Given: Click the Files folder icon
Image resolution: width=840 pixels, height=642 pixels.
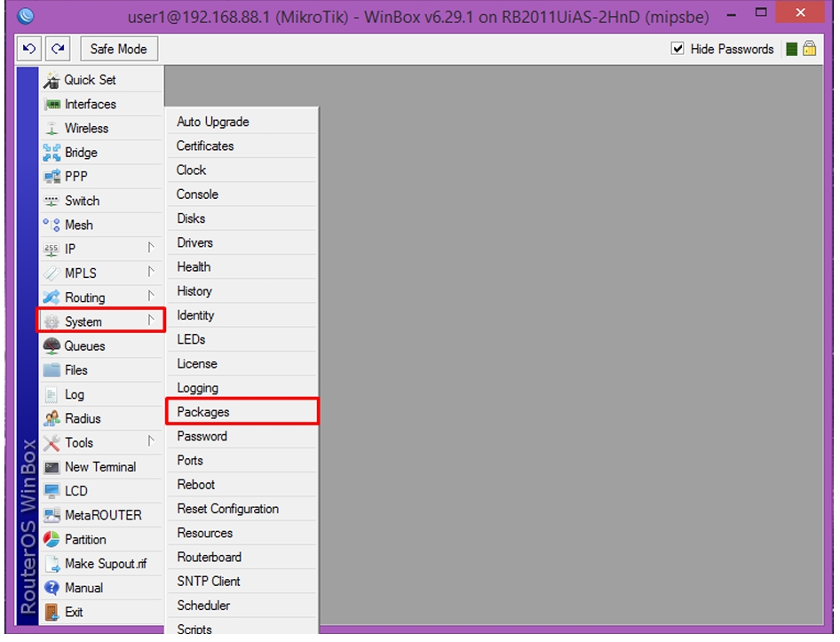Looking at the screenshot, I should [52, 370].
